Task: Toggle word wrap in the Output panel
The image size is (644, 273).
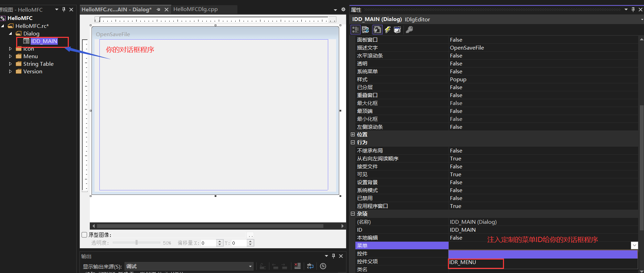Action: pyautogui.click(x=310, y=266)
